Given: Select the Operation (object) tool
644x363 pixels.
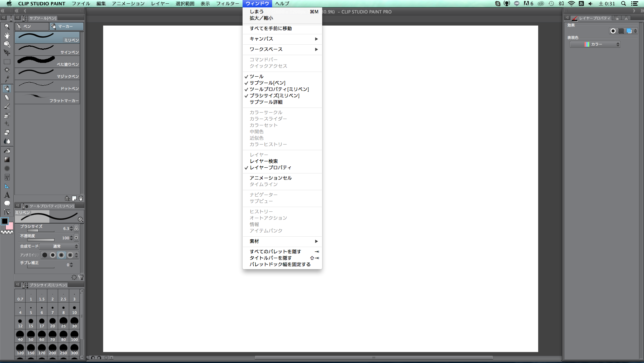Looking at the screenshot, I should [x=7, y=44].
